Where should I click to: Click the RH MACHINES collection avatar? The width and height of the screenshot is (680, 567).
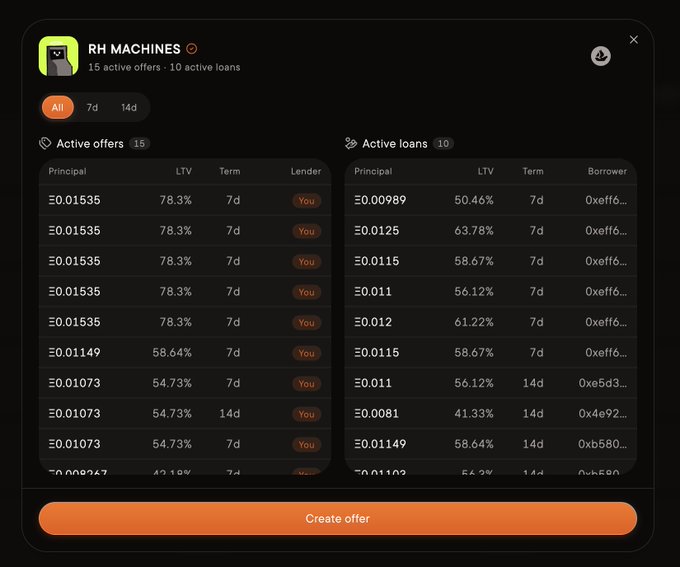coord(59,56)
